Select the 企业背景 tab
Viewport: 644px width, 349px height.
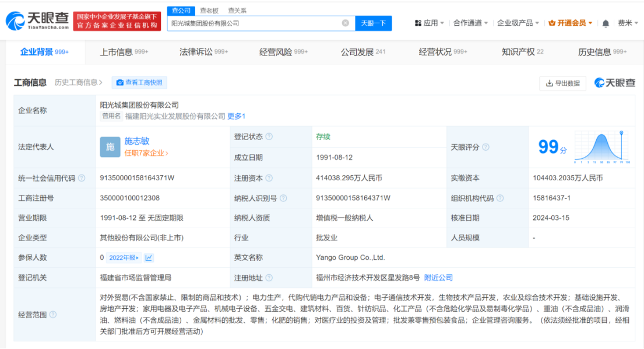44,52
